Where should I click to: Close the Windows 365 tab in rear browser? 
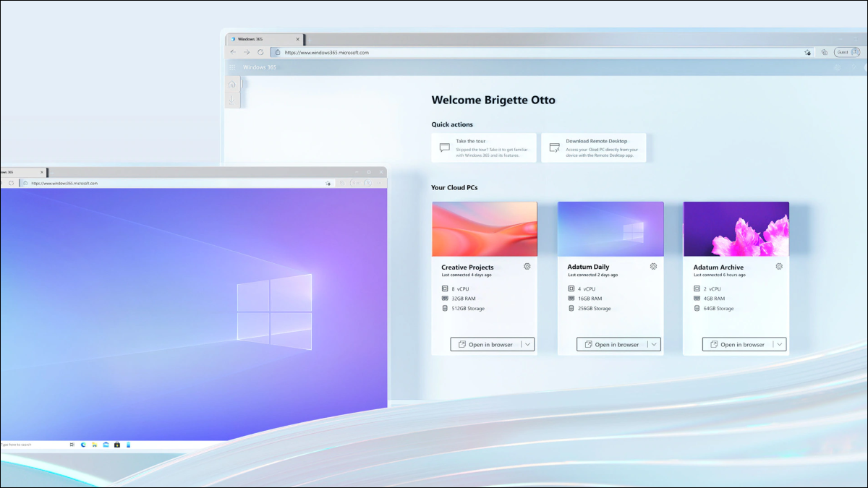pos(298,39)
